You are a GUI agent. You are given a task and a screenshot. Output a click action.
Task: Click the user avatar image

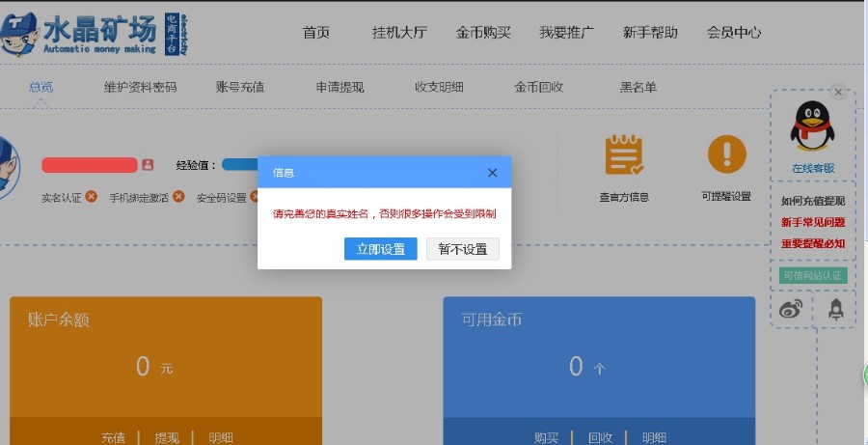[9, 167]
